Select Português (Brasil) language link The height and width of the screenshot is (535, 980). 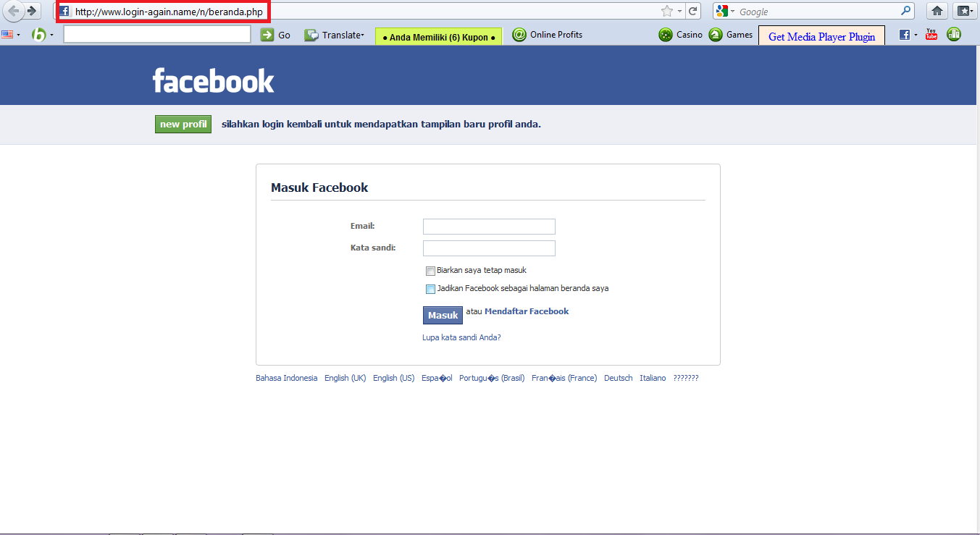click(492, 378)
